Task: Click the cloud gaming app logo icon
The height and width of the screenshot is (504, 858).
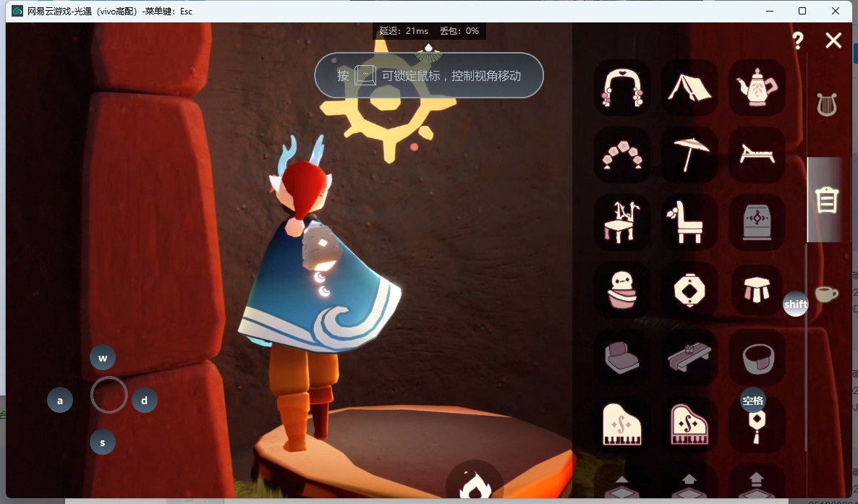Action: (x=17, y=11)
